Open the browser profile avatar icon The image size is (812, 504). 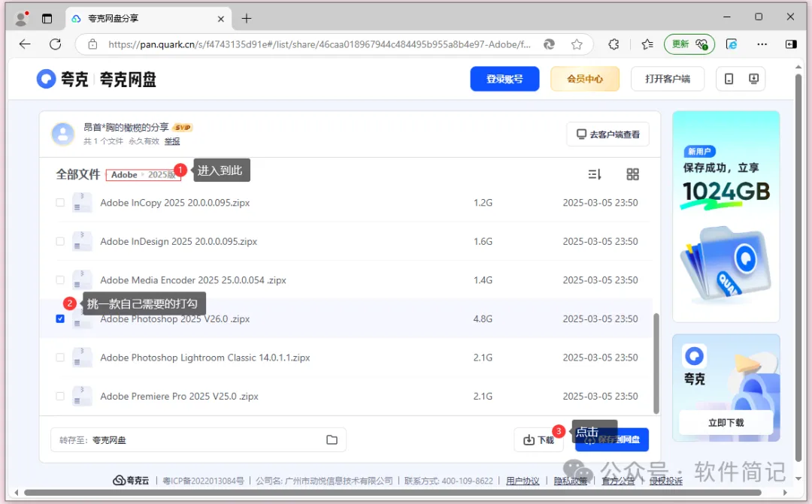pyautogui.click(x=21, y=19)
